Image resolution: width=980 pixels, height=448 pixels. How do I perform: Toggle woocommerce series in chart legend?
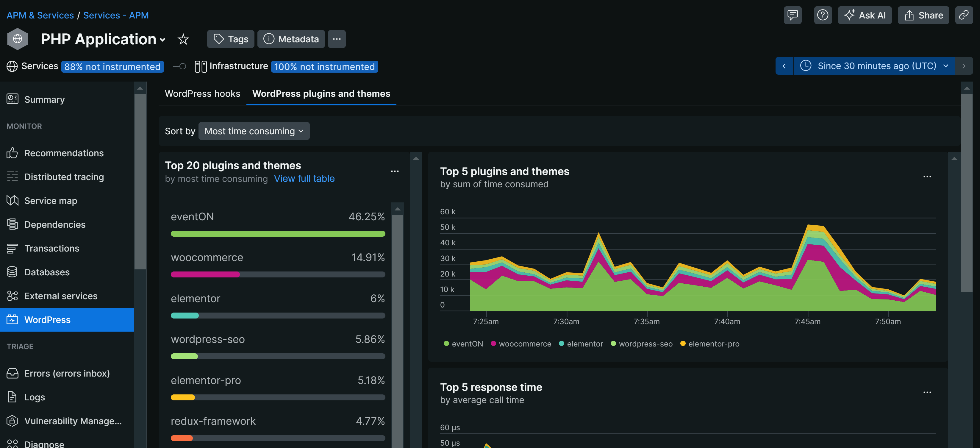[521, 344]
